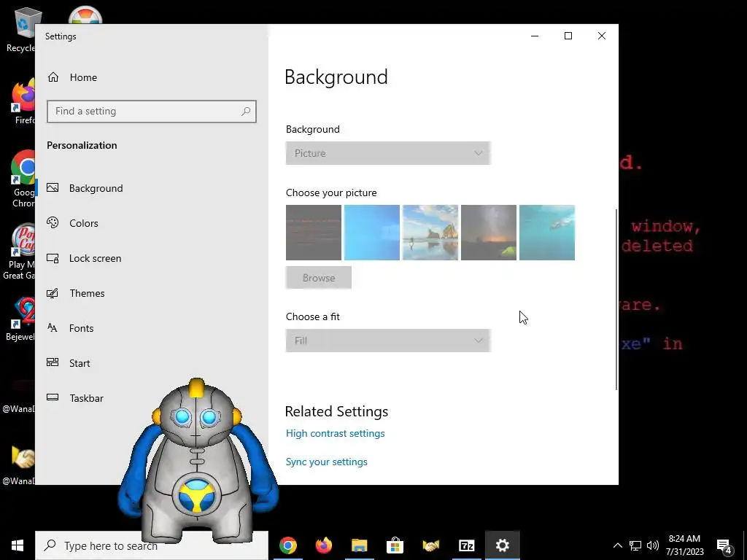
Task: Click the Fonts AA icon
Action: [x=53, y=327]
